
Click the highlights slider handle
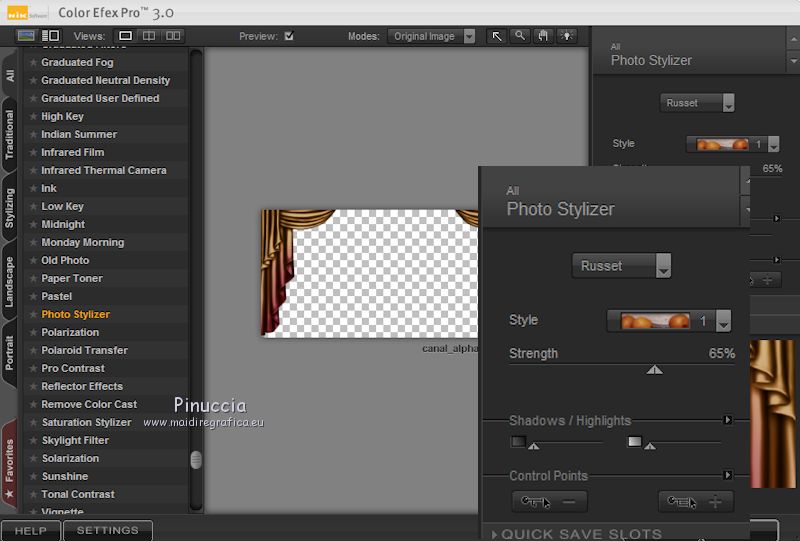650,446
